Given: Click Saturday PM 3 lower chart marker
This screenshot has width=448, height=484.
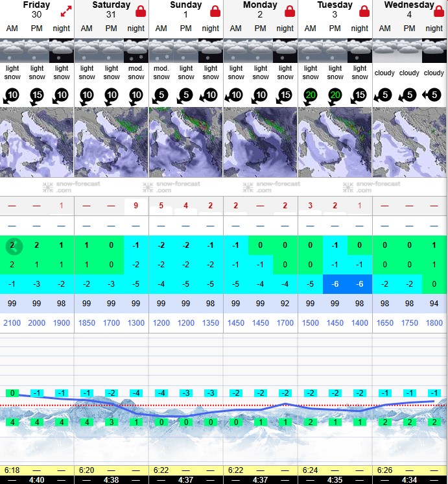Looking at the screenshot, I should 112,422.
